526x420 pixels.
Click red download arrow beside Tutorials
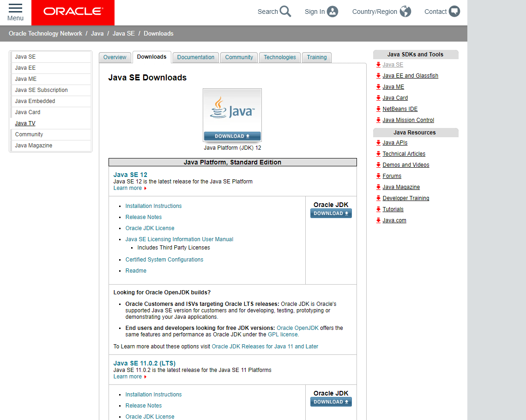click(378, 209)
